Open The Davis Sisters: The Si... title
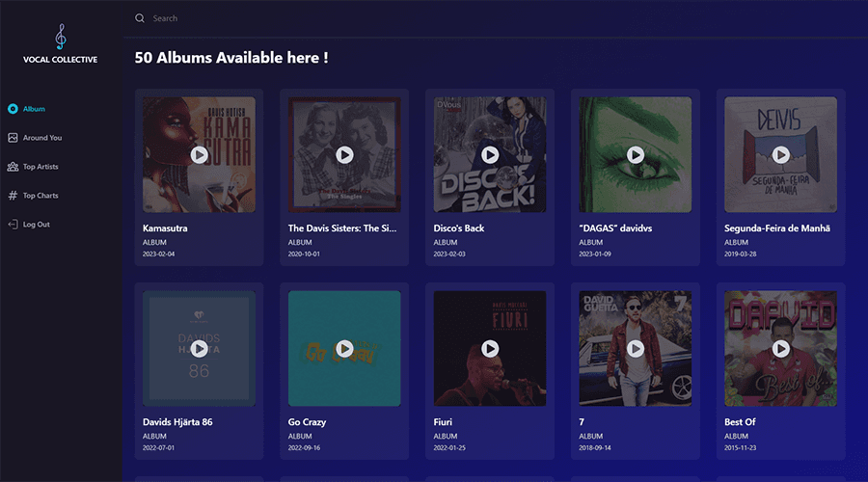The height and width of the screenshot is (482, 868). [x=342, y=228]
